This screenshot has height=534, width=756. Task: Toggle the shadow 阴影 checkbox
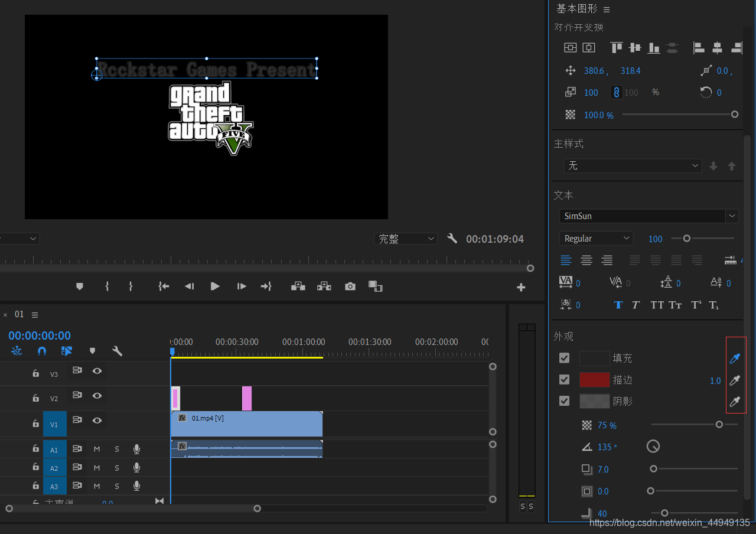tap(565, 400)
